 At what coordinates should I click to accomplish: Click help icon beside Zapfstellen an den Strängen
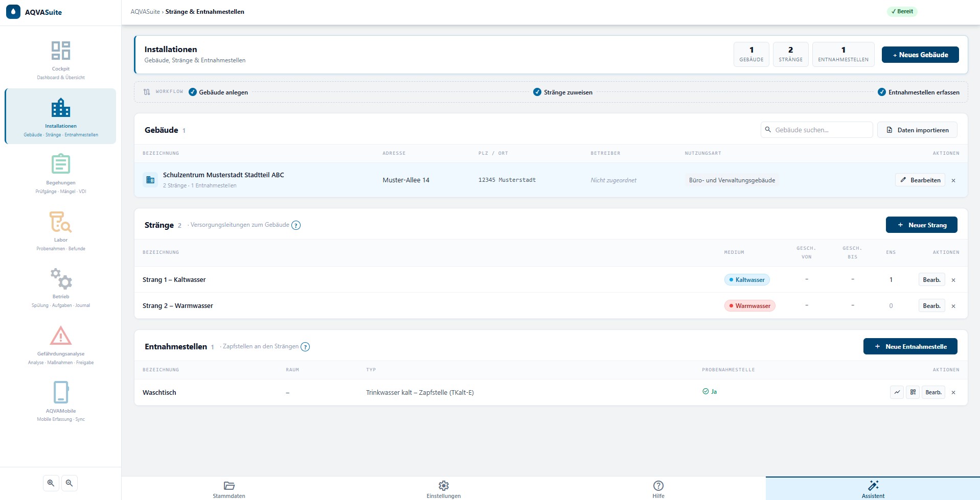(x=305, y=347)
